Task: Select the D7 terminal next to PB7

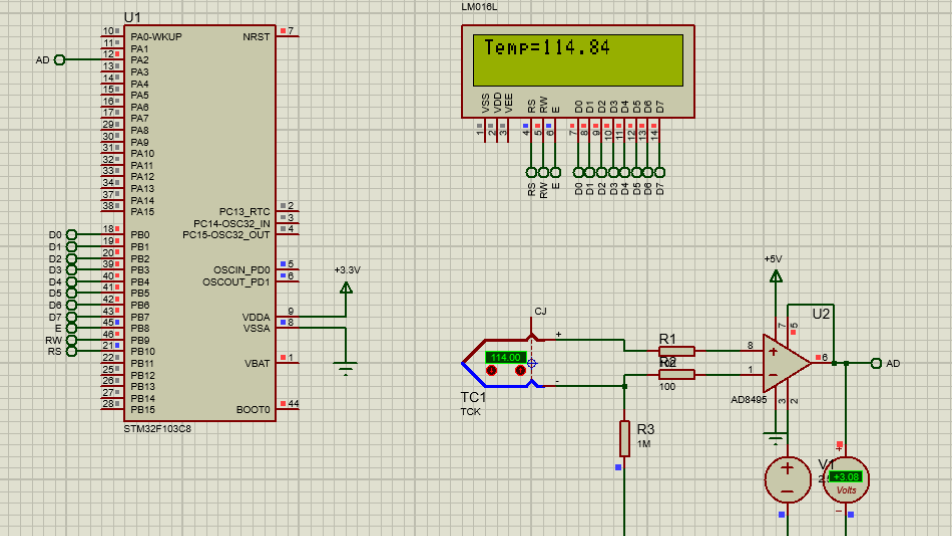Action: coord(71,317)
